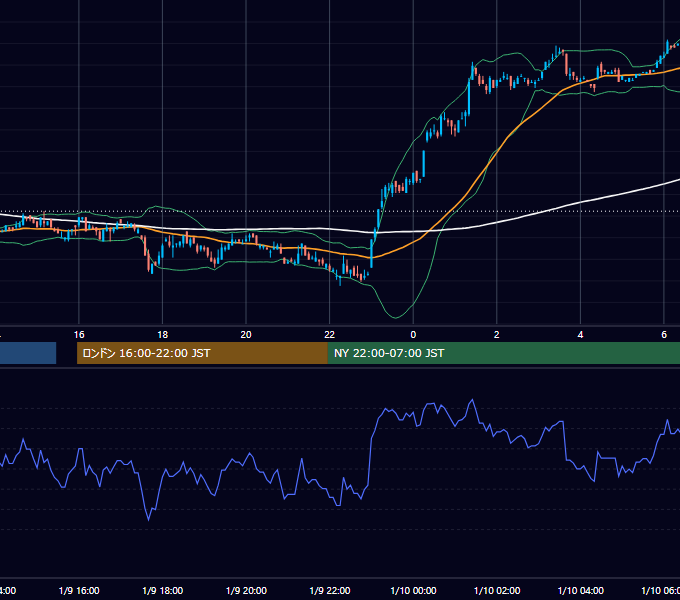
Task: Click the hour label 16 under price chart
Action: 79,335
